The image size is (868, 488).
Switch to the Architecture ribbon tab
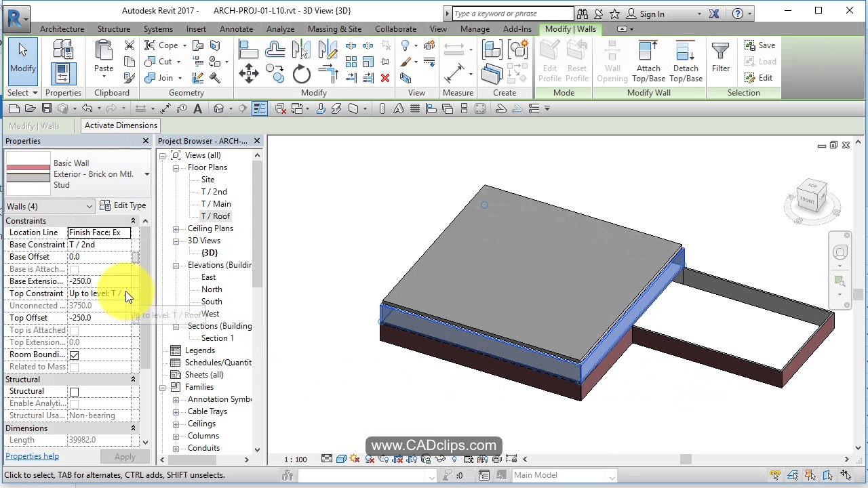click(x=62, y=28)
